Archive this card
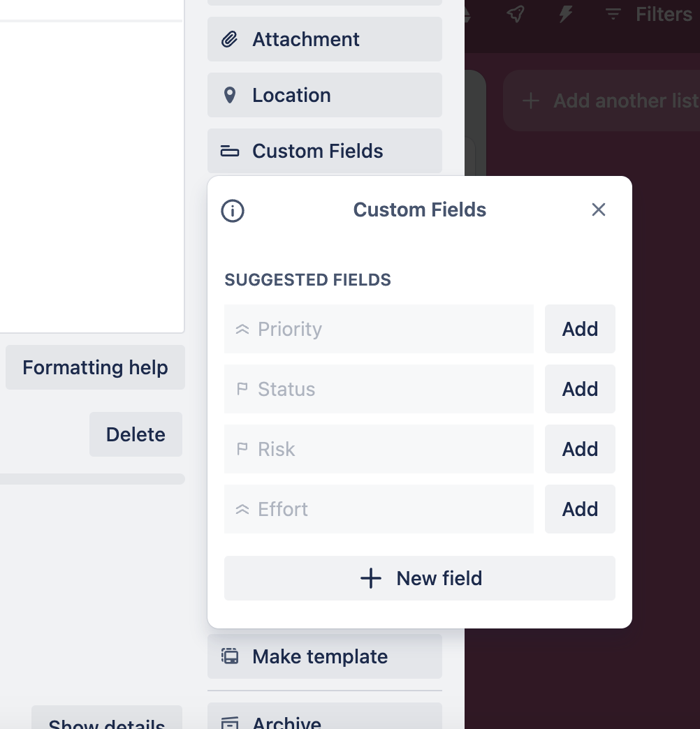Screen dimensions: 700x729 325,721
